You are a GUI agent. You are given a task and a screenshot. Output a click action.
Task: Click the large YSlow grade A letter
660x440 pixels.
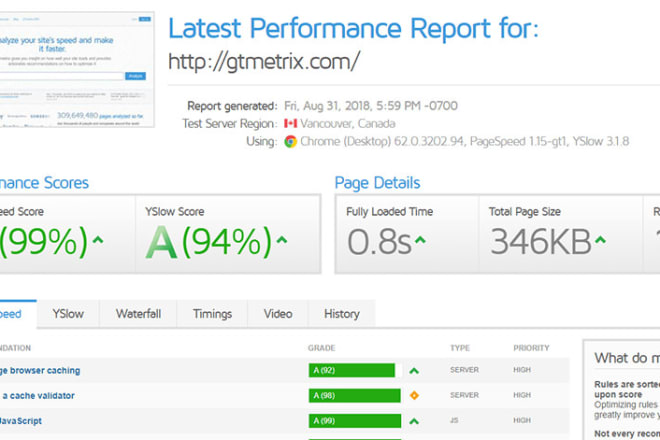(161, 242)
